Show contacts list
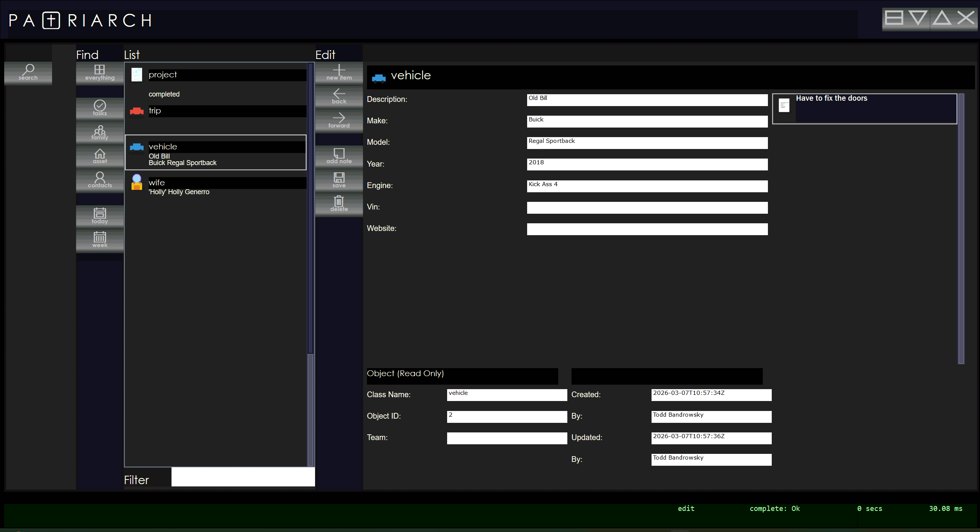This screenshot has width=980, height=532. click(100, 180)
